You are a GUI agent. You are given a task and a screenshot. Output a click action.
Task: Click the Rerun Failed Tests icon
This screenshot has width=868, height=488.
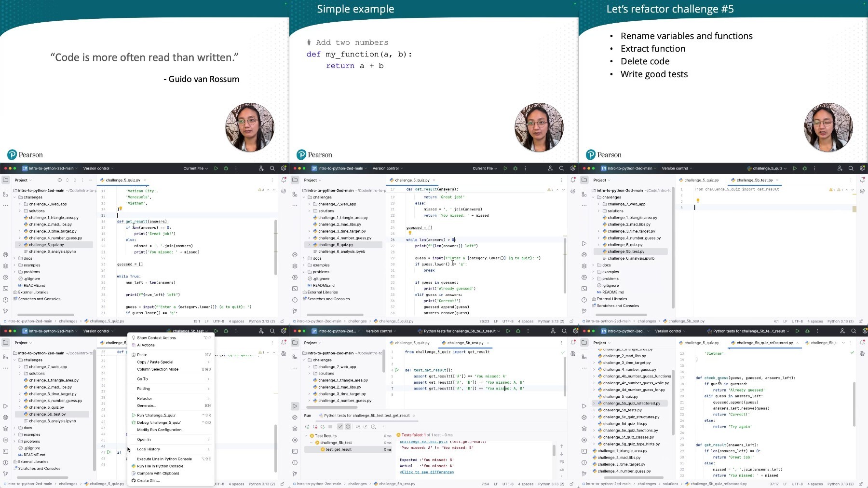pyautogui.click(x=315, y=427)
